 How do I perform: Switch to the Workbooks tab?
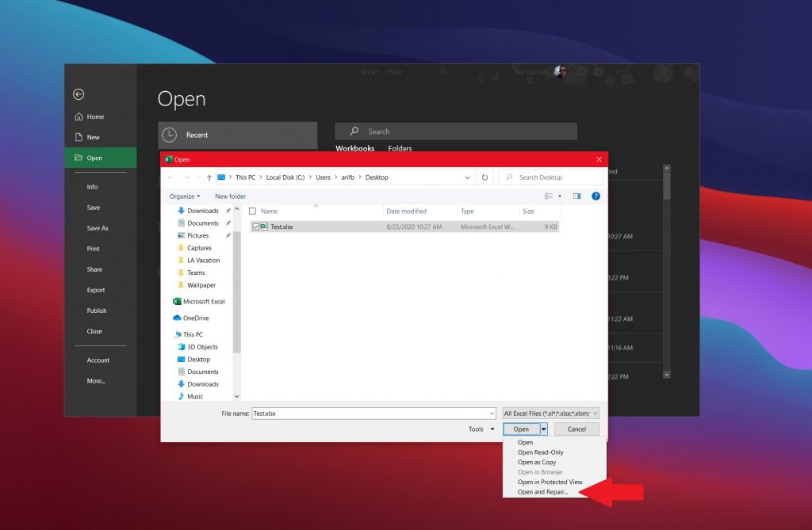tap(354, 149)
